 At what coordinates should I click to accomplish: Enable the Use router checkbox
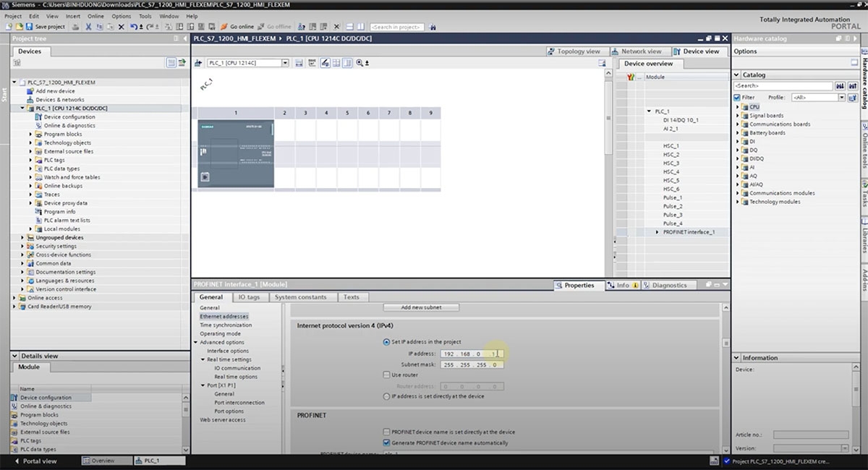pyautogui.click(x=386, y=375)
